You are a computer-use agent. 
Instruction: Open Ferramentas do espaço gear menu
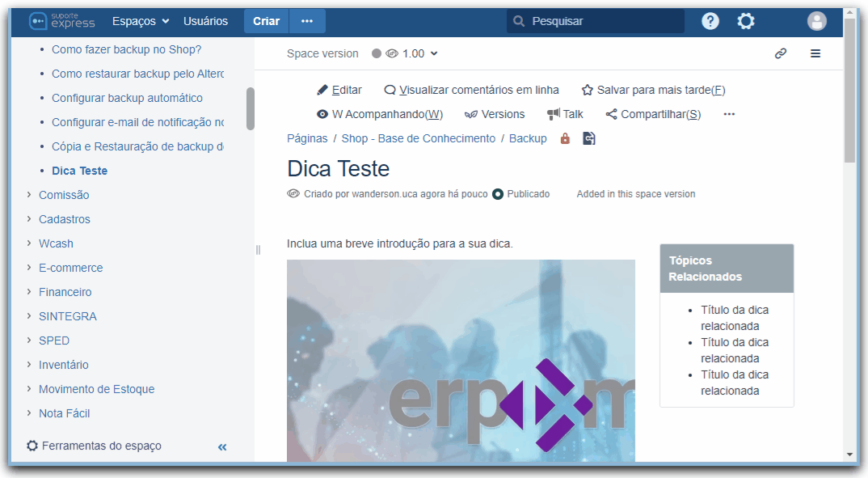pos(94,446)
